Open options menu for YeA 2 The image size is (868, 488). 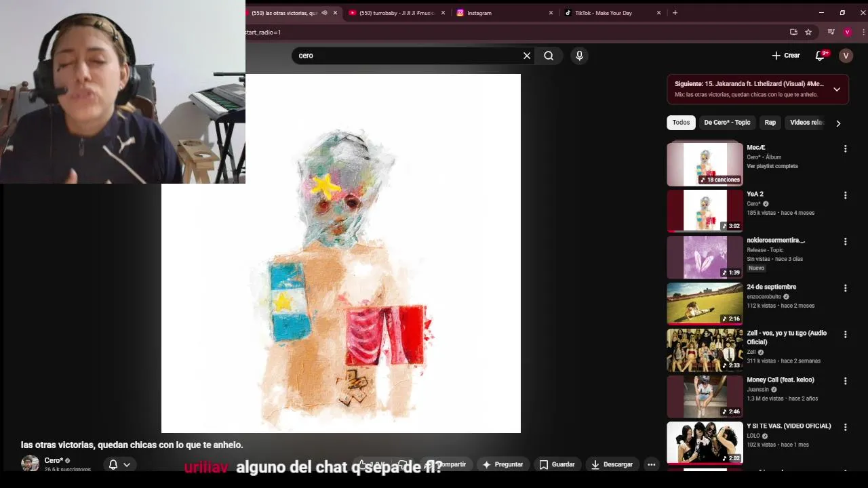(x=845, y=195)
